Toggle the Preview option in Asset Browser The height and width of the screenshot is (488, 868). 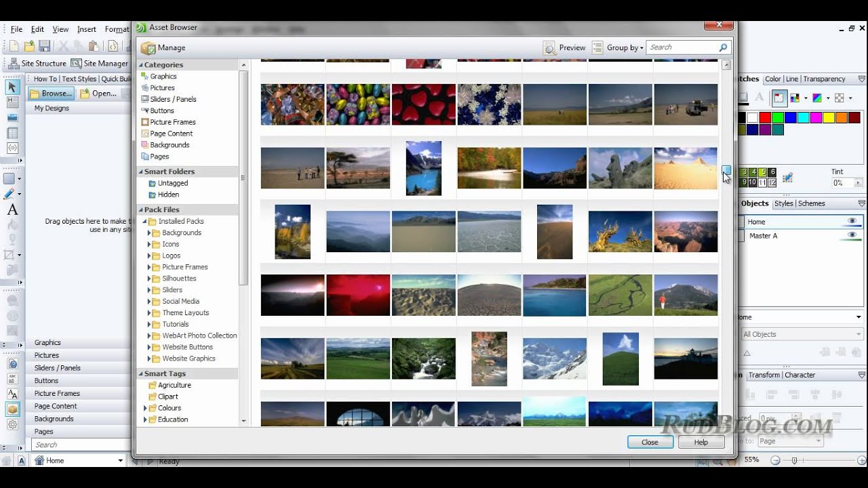(564, 47)
